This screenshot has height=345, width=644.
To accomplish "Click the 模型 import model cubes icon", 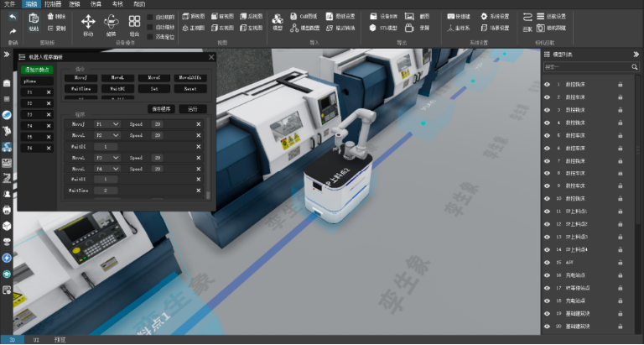I will pos(278,19).
